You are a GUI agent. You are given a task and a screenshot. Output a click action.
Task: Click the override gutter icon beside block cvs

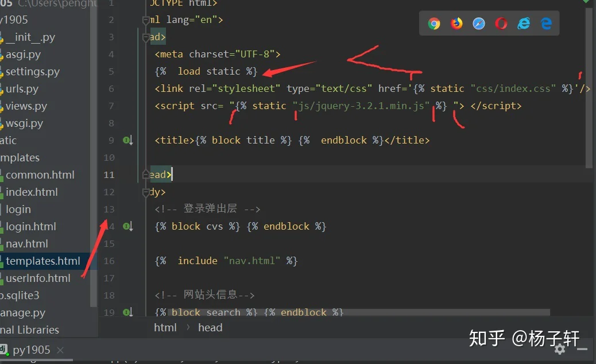pos(127,226)
